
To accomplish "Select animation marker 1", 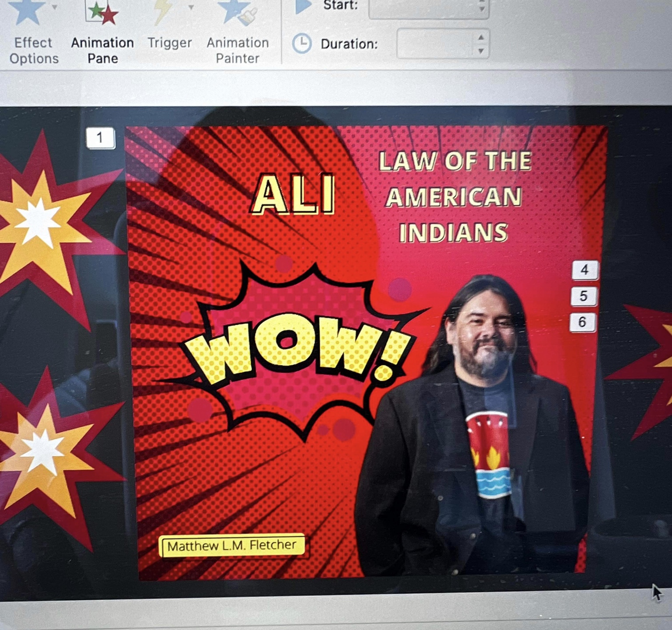I will (100, 138).
